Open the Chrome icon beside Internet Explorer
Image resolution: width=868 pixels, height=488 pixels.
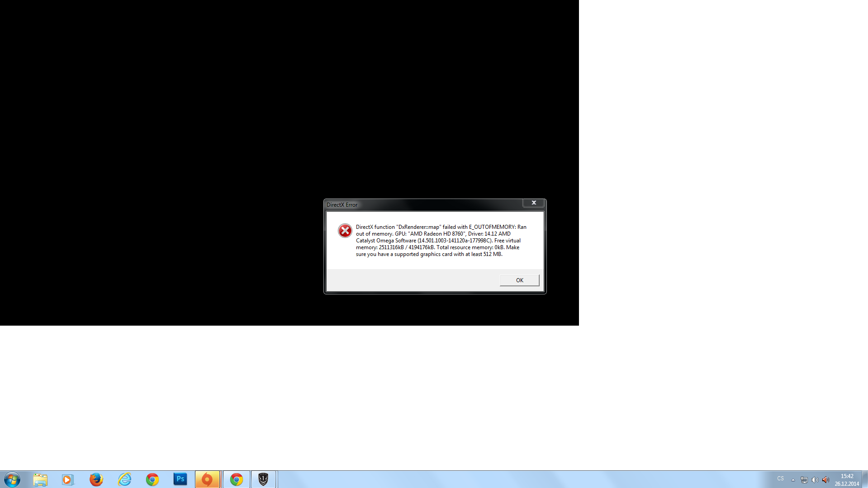pyautogui.click(x=152, y=479)
